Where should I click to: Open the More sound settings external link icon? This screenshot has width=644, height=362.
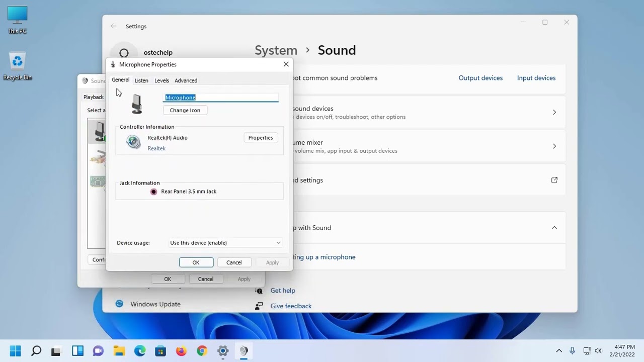point(554,180)
